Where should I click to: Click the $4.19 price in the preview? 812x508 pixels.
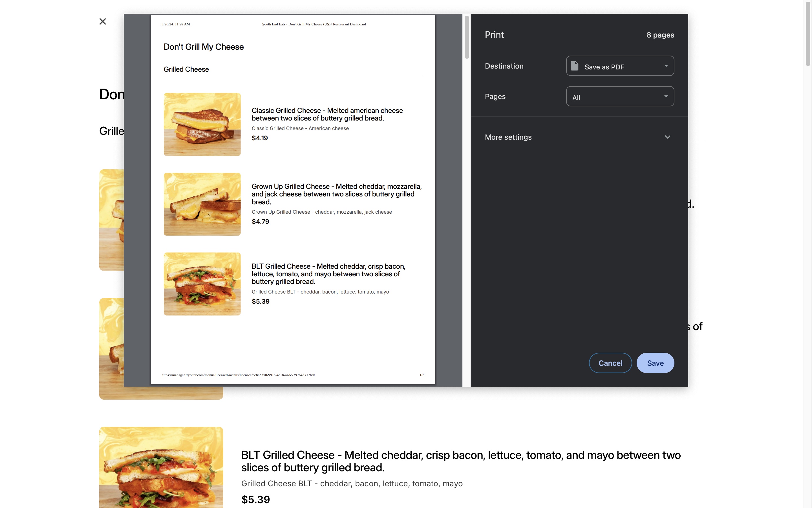(260, 138)
